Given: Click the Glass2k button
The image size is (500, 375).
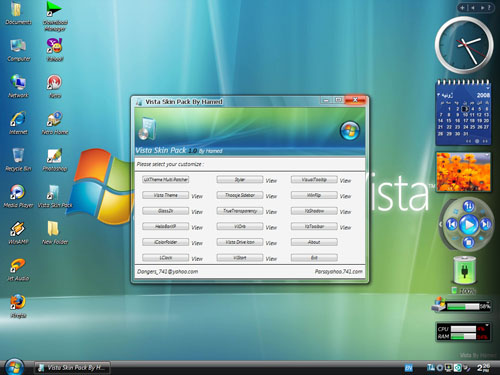Looking at the screenshot, I should [x=166, y=211].
